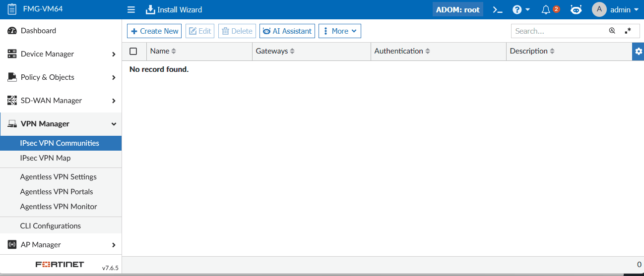Check the select-all checkbox in table header
The image size is (644, 276).
pyautogui.click(x=133, y=51)
